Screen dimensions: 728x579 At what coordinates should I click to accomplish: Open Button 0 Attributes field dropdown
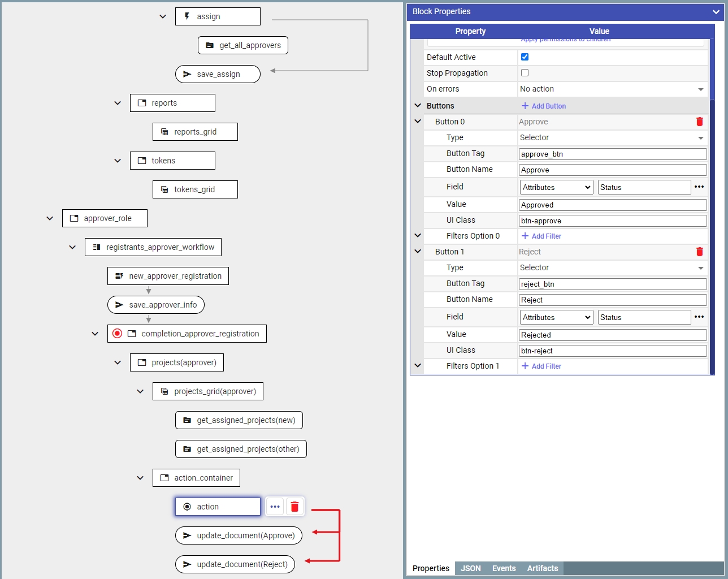point(556,187)
